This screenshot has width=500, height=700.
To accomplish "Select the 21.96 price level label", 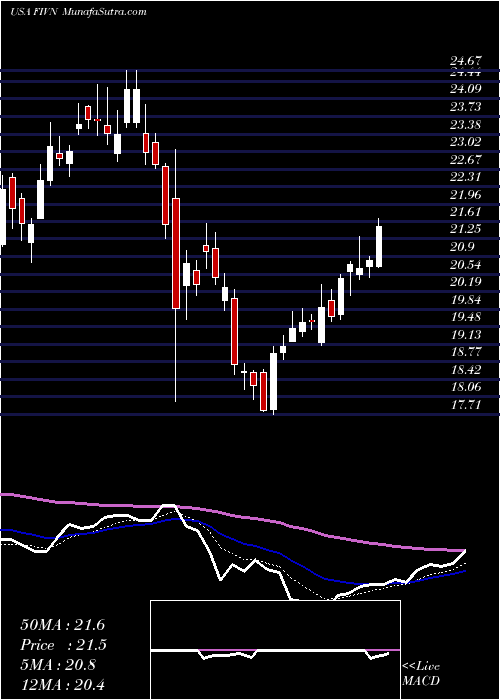I will coord(466,195).
